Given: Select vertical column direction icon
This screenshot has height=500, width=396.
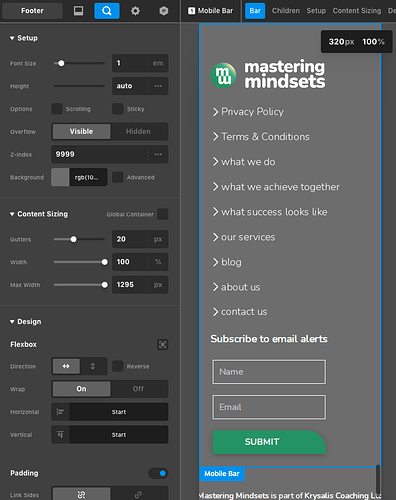Looking at the screenshot, I should coord(93,366).
